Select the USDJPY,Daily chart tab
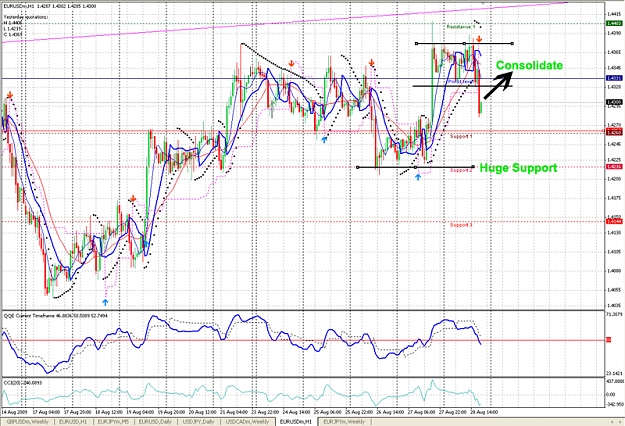The image size is (625, 426). click(x=198, y=422)
